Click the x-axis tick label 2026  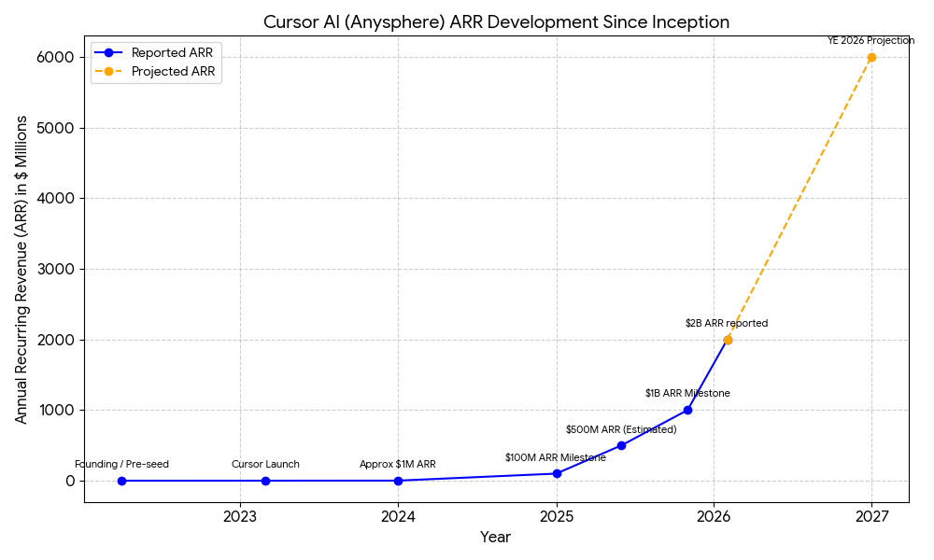coord(715,516)
